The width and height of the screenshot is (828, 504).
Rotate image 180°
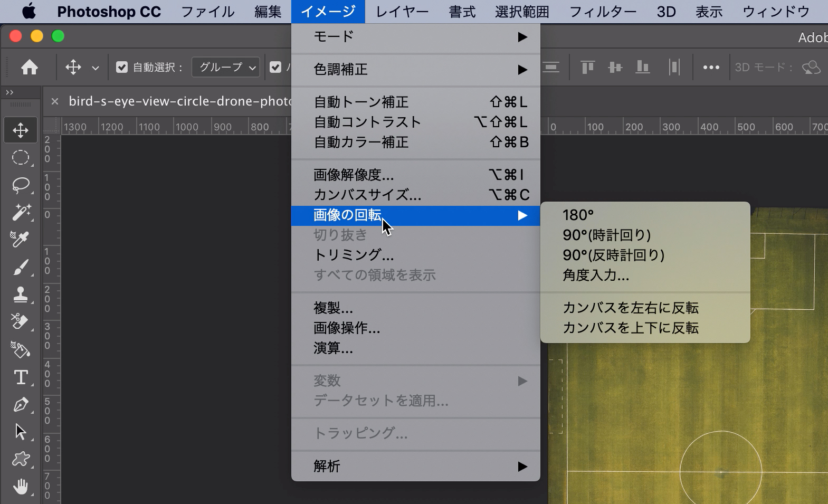(645, 215)
